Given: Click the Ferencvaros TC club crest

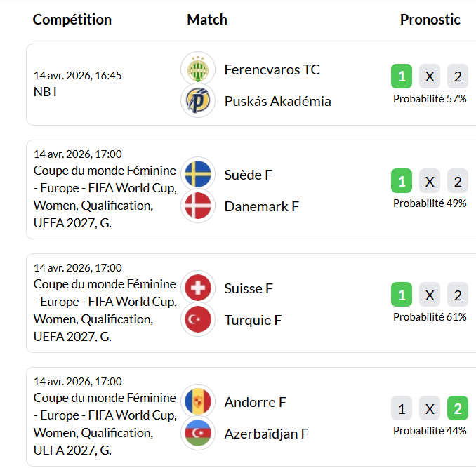Looking at the screenshot, I should click(198, 69).
